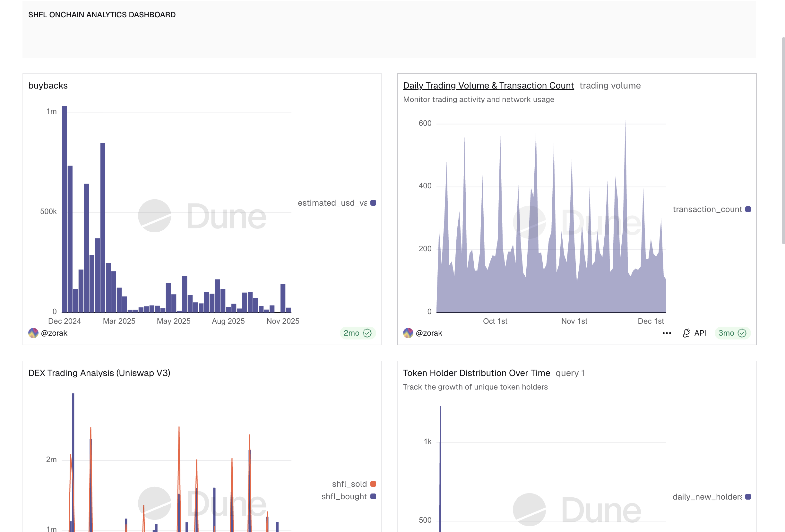Viewport: 785px width, 532px height.
Task: Click the Dune watermark in buybacks chart
Action: [202, 216]
